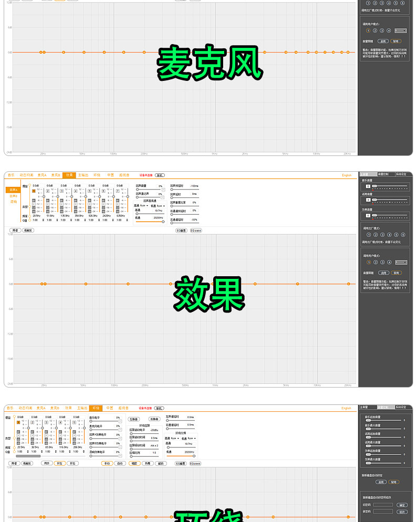Switch to 动态均衡 tab in 环绕 panel
Screen dimensions: 420x522
(x=26, y=408)
